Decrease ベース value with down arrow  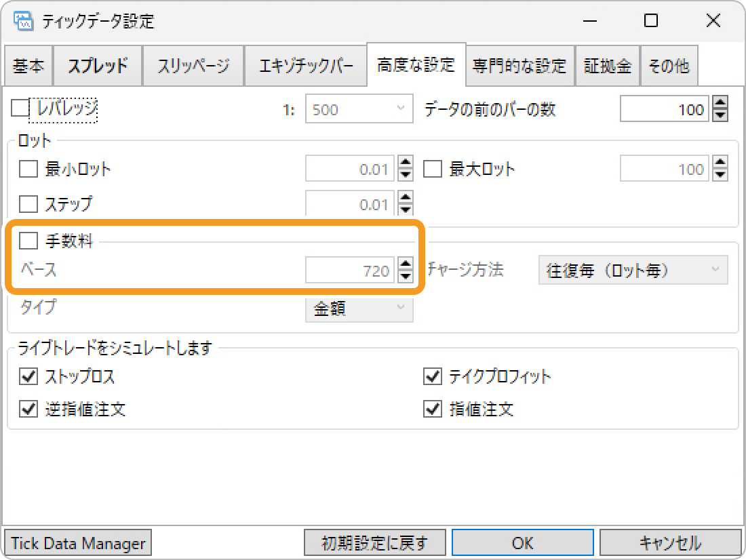tap(406, 277)
